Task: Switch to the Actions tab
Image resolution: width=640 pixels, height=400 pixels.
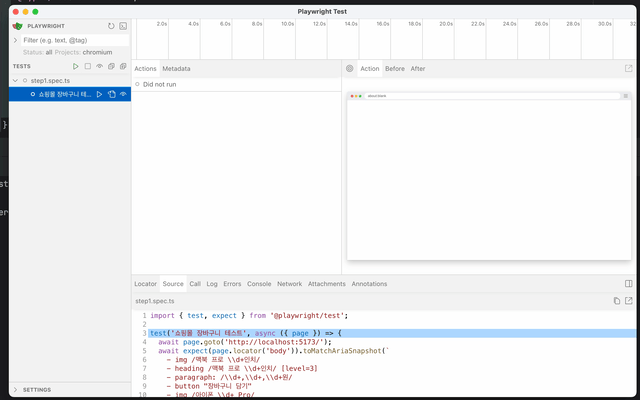Action: (x=145, y=69)
